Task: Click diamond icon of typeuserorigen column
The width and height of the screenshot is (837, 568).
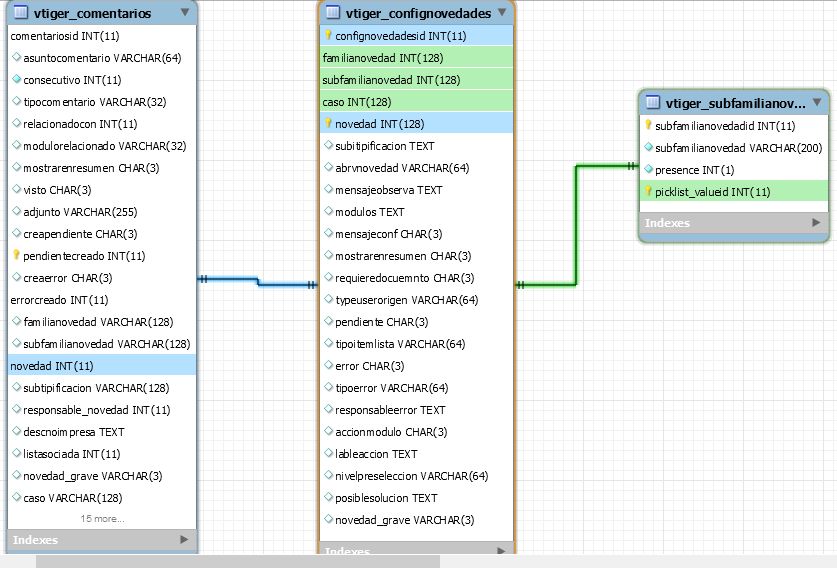Action: pos(329,299)
